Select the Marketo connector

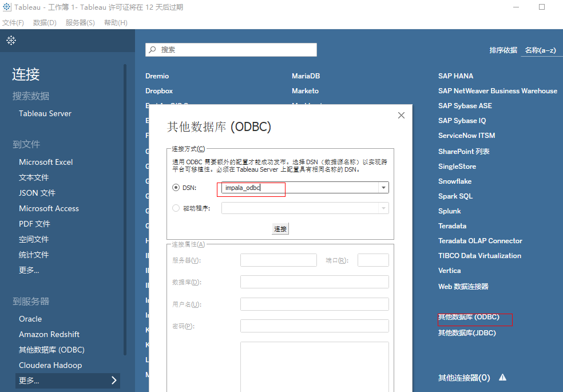tap(305, 91)
